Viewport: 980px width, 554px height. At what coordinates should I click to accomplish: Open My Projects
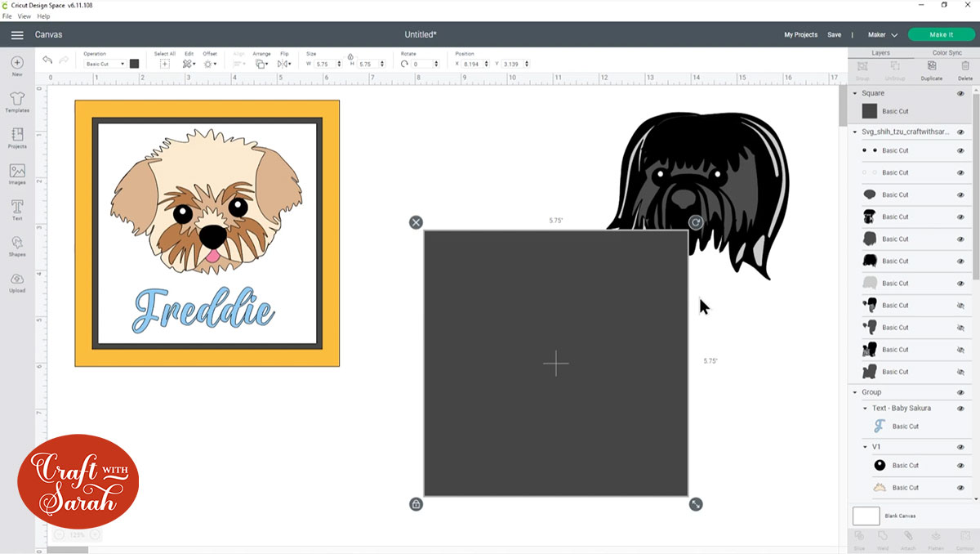800,34
